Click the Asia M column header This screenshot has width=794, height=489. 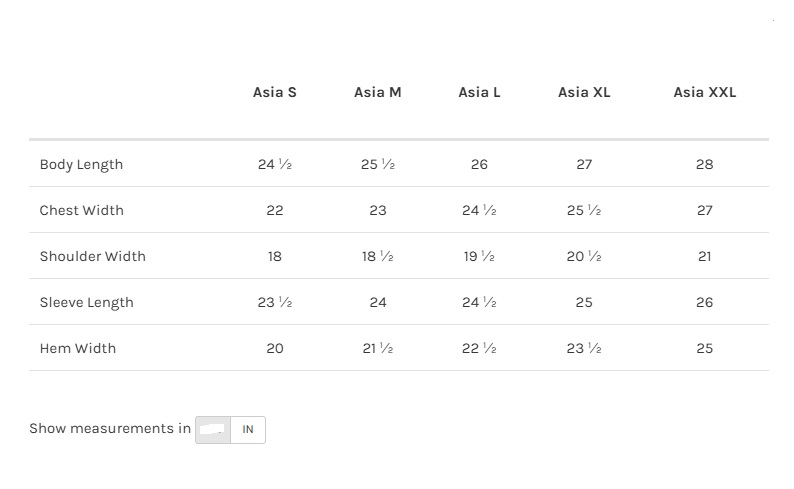tap(378, 92)
